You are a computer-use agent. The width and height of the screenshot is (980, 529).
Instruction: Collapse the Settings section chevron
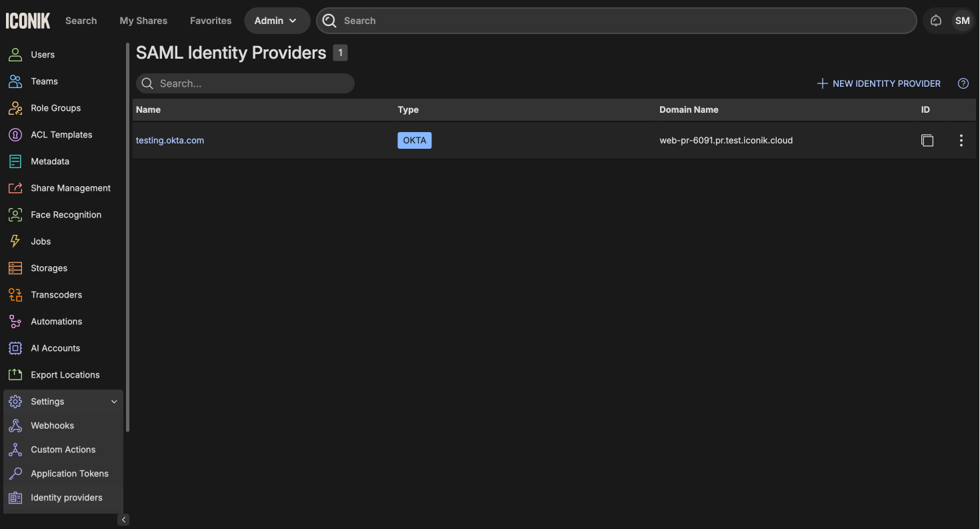[114, 402]
